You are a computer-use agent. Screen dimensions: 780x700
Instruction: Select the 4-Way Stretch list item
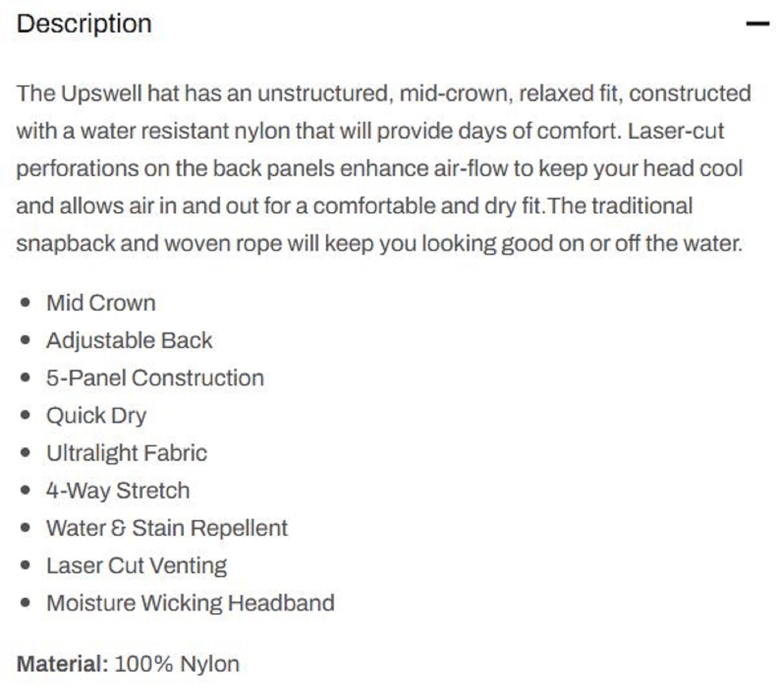tap(118, 490)
